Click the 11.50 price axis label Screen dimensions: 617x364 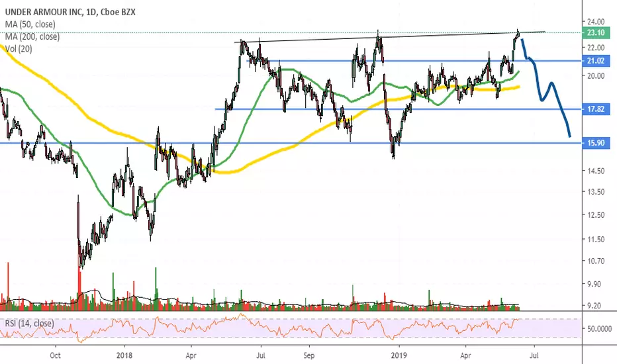(595, 240)
